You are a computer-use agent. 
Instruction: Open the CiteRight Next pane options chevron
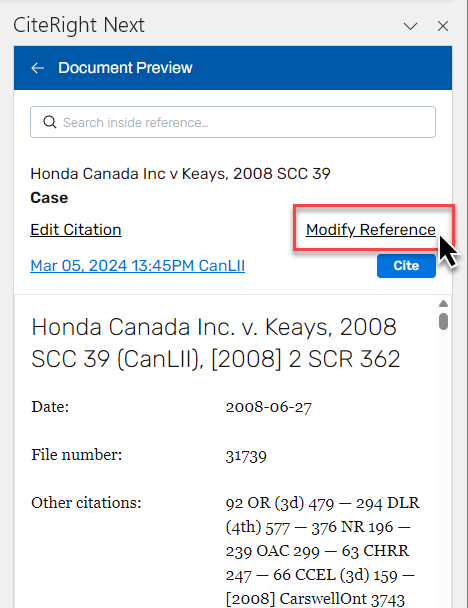pos(410,26)
